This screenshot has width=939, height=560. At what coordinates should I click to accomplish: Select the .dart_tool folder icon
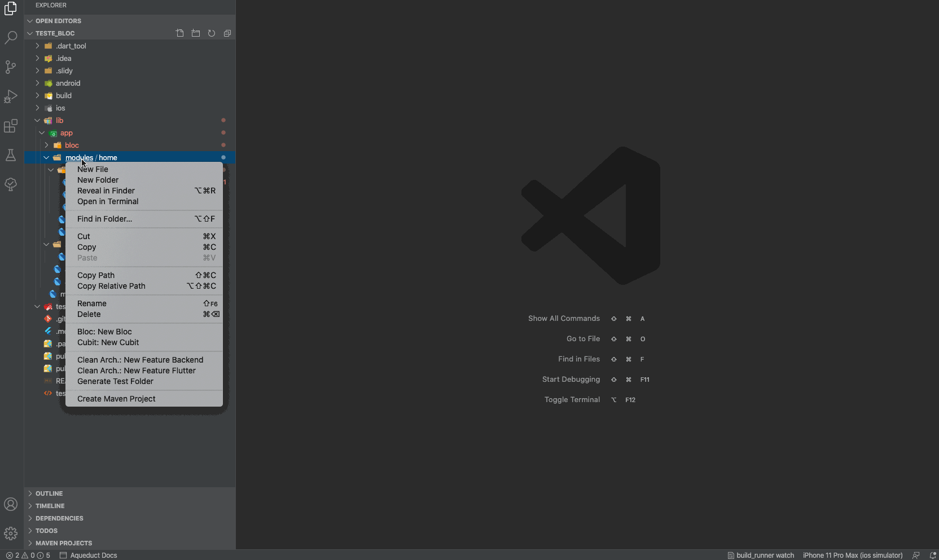click(x=49, y=46)
